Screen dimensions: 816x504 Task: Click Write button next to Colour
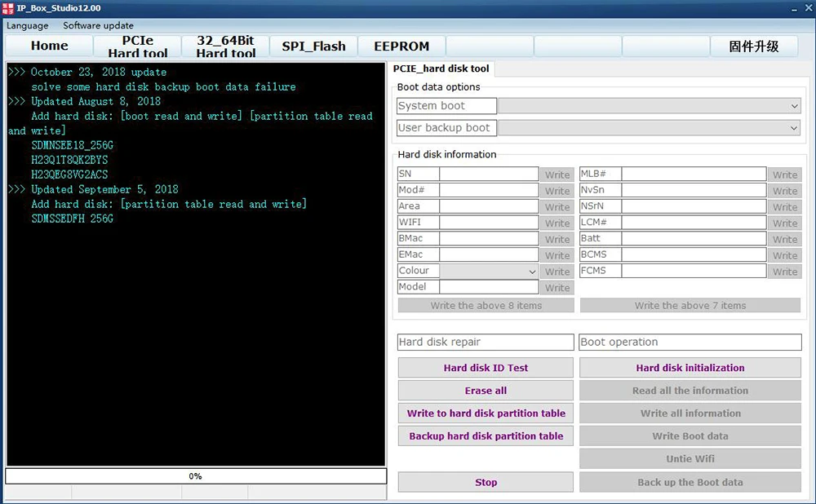[557, 272]
